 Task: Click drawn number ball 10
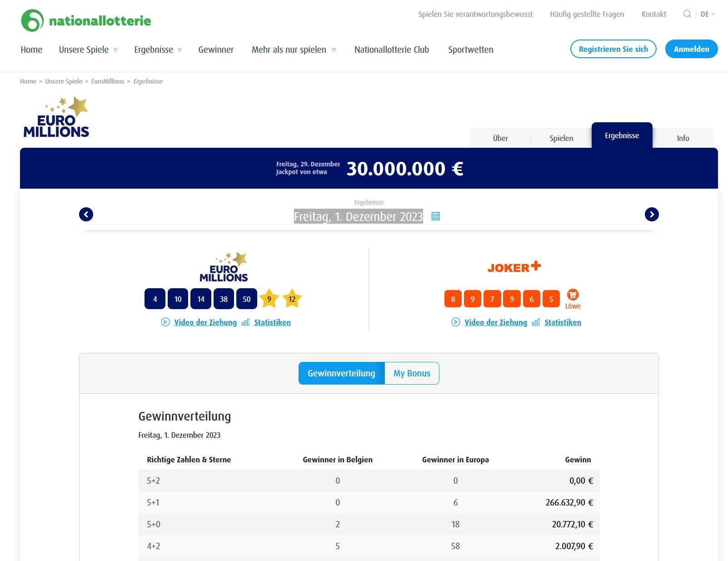click(x=178, y=299)
